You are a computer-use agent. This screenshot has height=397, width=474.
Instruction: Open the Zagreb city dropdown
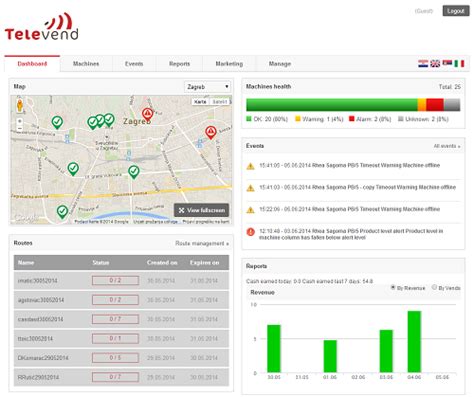207,87
